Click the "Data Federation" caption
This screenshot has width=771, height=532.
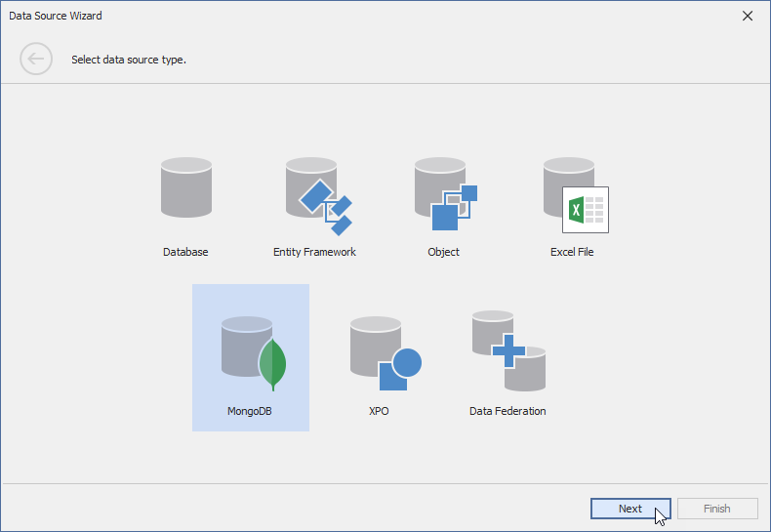coord(507,411)
